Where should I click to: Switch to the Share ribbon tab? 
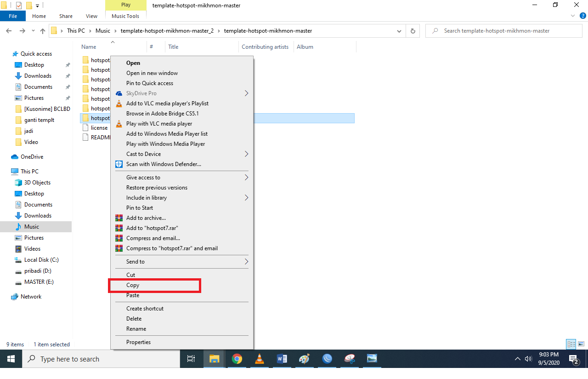(66, 16)
